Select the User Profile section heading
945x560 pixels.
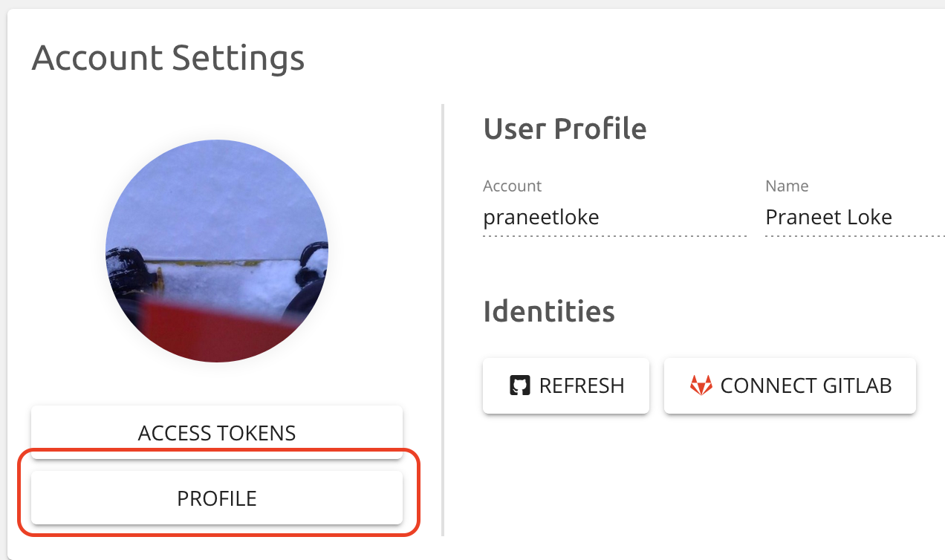(x=565, y=128)
